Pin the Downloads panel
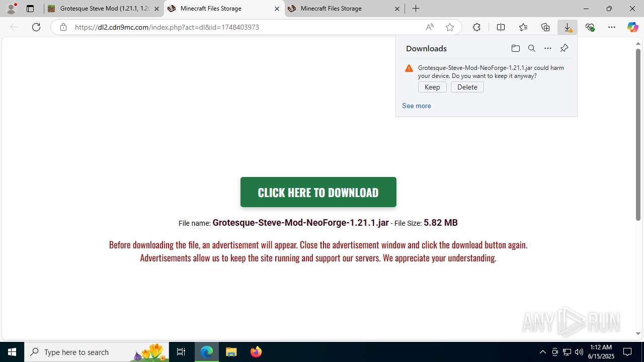Image resolution: width=644 pixels, height=362 pixels. click(564, 48)
